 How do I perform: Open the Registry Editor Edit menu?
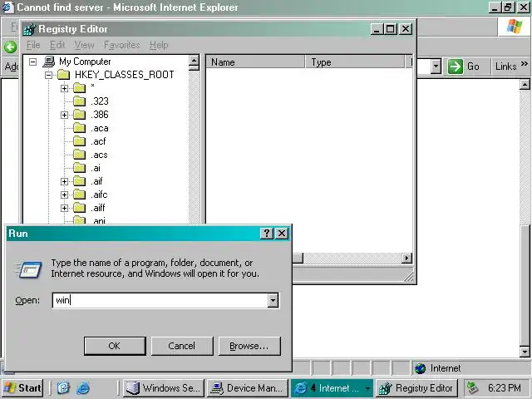[57, 45]
